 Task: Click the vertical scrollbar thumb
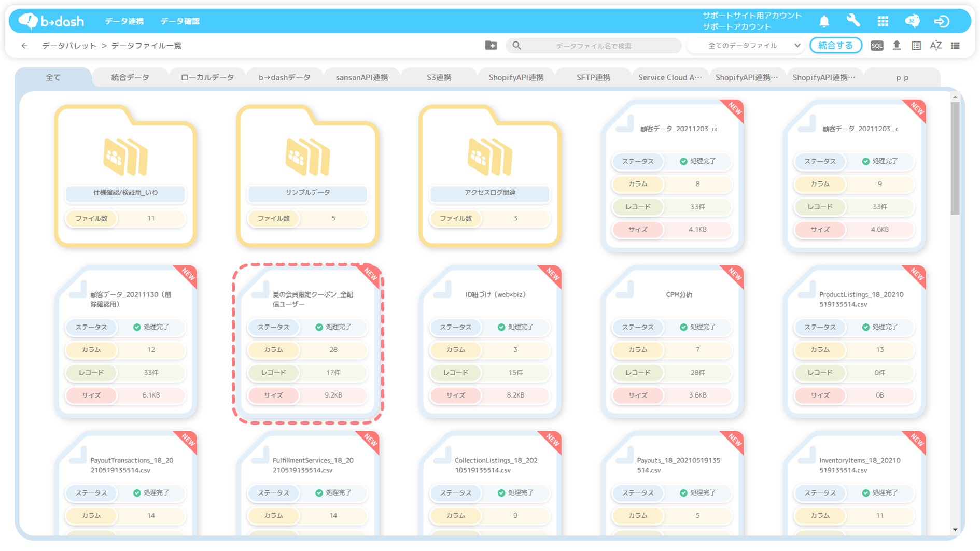955,158
